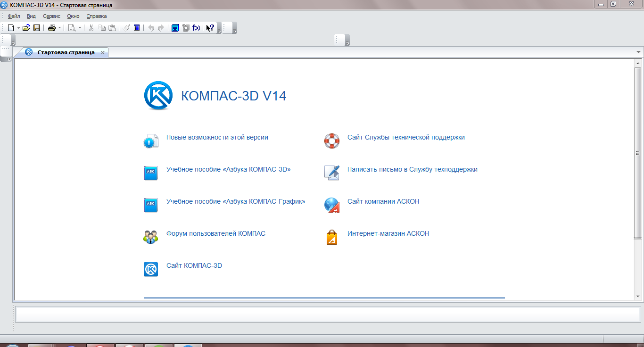
Task: Expand the New document dropdown arrow
Action: pyautogui.click(x=18, y=28)
